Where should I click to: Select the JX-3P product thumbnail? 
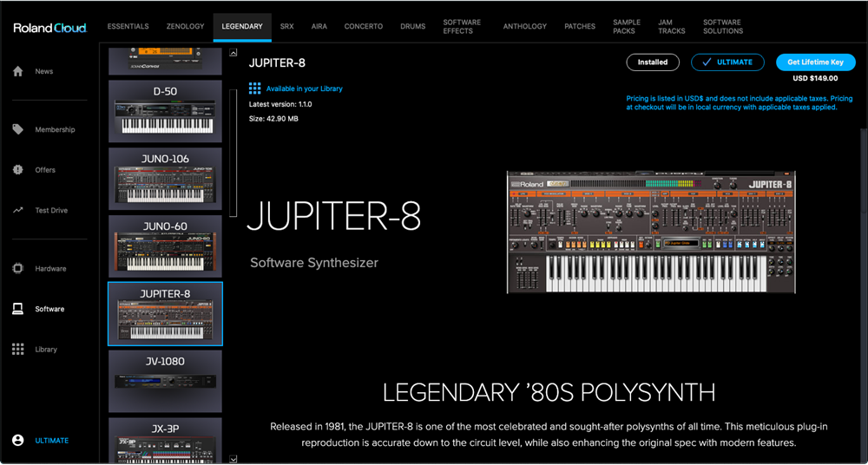[165, 441]
